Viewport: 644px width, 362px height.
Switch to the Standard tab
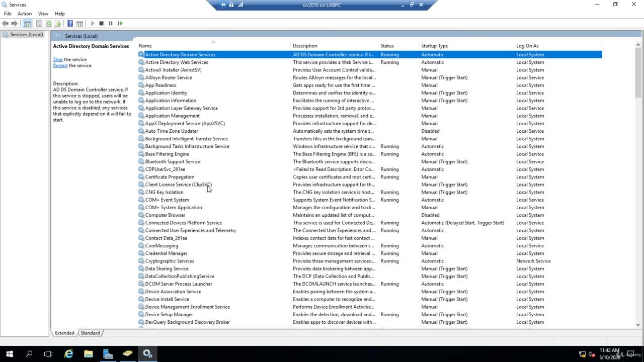point(90,333)
